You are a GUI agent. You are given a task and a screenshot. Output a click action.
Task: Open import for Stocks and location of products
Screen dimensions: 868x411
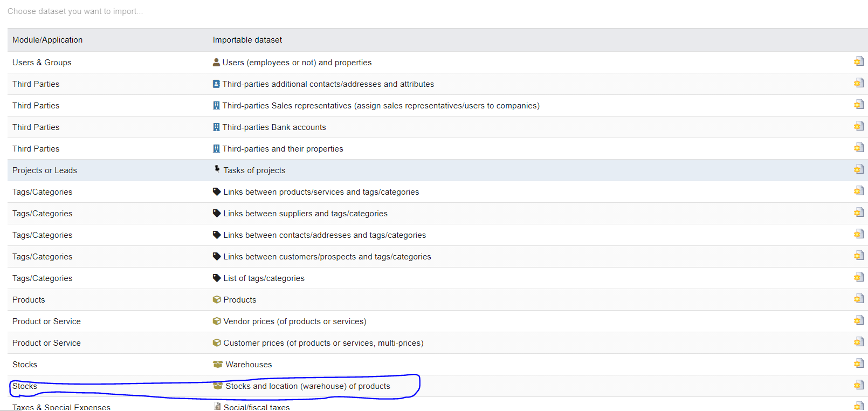[x=858, y=385]
